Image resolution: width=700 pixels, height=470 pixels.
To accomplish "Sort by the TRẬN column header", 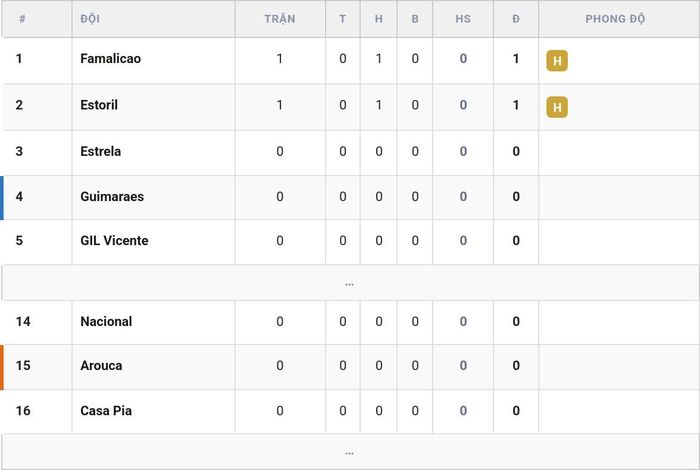I will pos(280,19).
